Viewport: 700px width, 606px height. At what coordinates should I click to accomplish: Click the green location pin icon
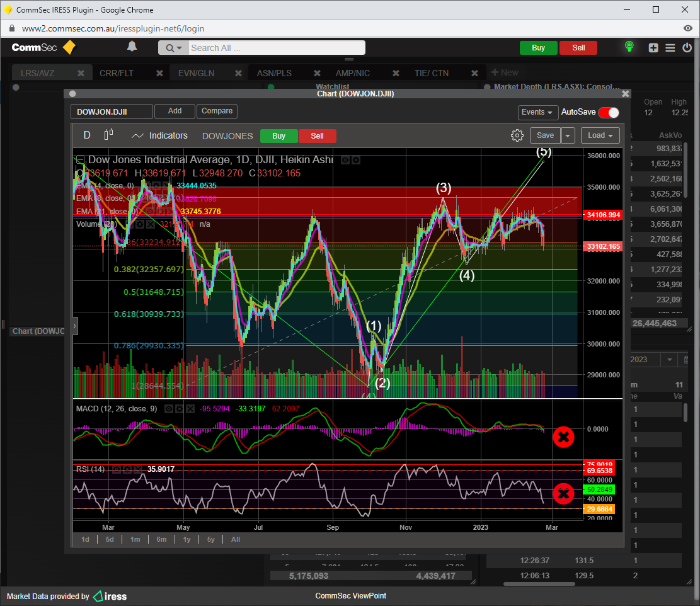(x=629, y=47)
